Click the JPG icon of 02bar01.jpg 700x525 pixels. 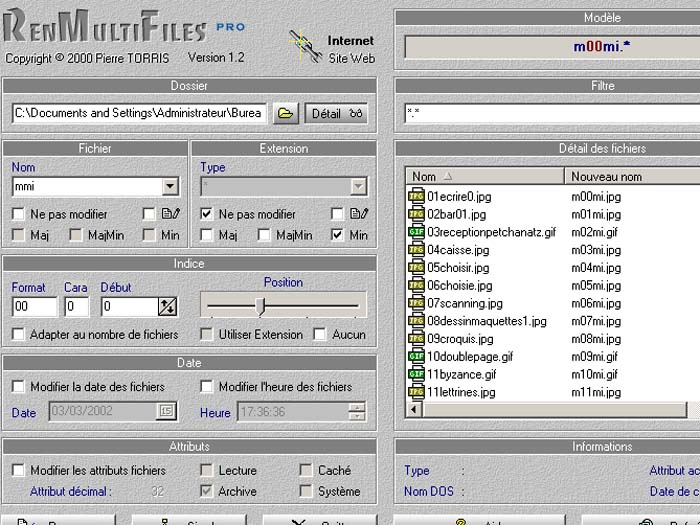tap(416, 214)
